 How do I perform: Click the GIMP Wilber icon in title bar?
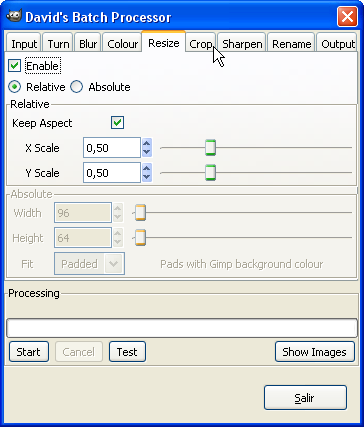coord(13,16)
